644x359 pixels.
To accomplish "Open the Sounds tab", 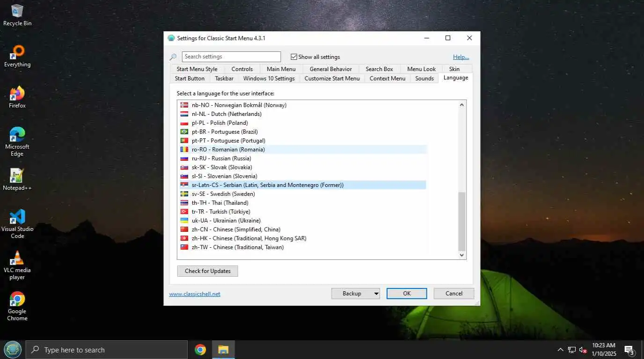I will [424, 79].
